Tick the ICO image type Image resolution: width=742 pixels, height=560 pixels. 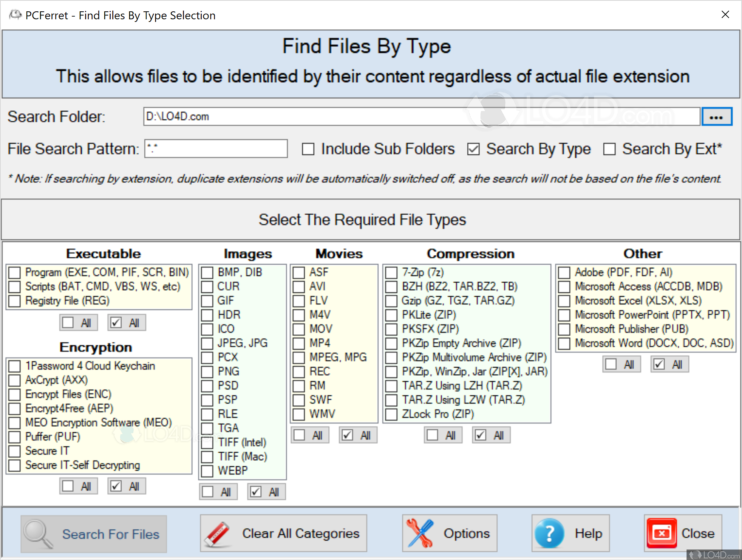207,329
